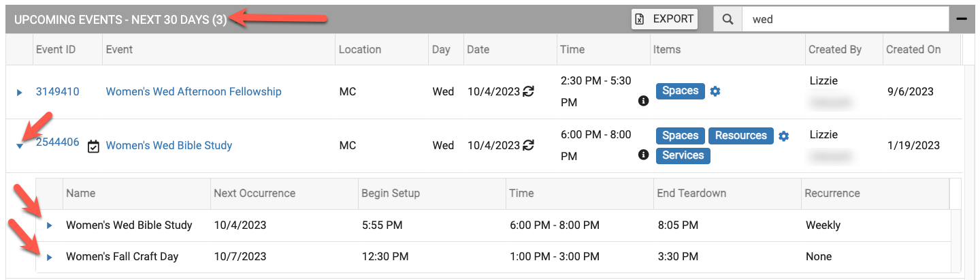This screenshot has width=980, height=280.
Task: Open the Women's Wed Afternoon Fellowship link
Action: coord(193,91)
